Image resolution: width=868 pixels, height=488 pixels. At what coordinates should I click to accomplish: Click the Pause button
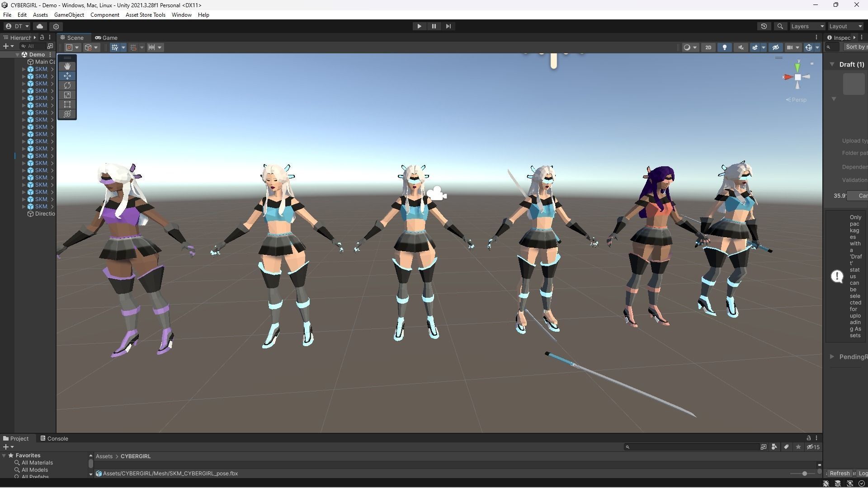pos(434,26)
